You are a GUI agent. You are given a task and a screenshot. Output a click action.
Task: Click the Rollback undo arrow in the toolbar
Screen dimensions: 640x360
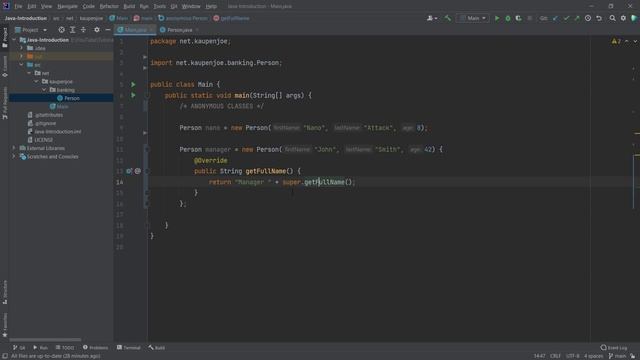point(599,18)
